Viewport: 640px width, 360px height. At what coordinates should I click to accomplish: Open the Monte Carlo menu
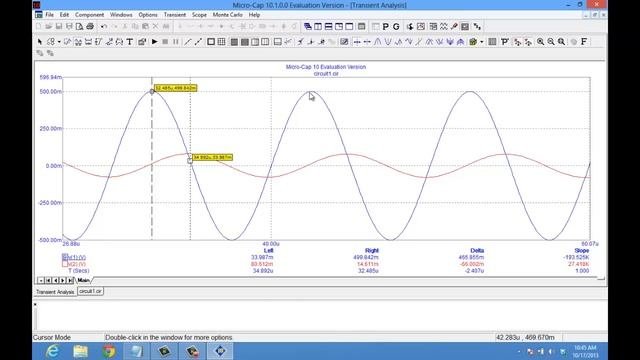(227, 15)
